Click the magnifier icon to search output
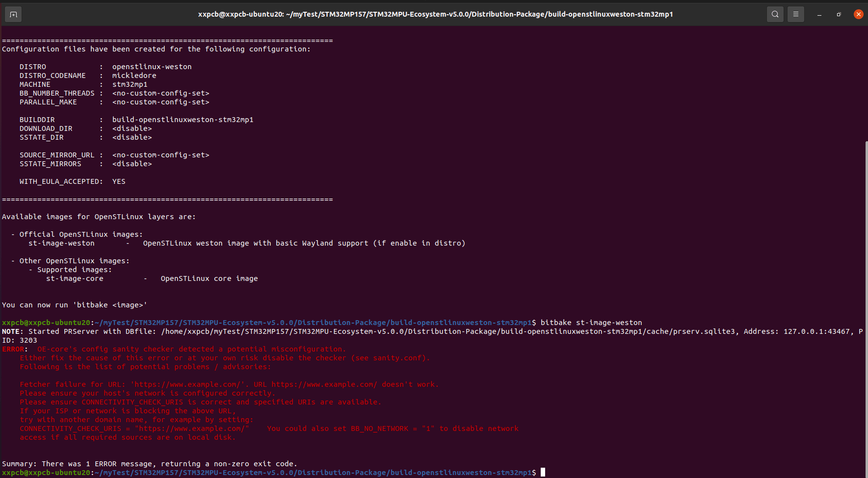 point(775,14)
